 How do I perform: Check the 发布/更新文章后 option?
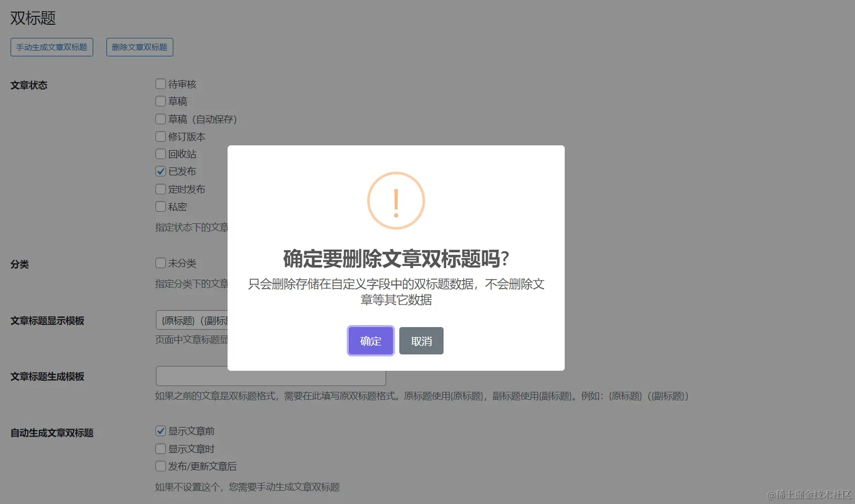[160, 466]
